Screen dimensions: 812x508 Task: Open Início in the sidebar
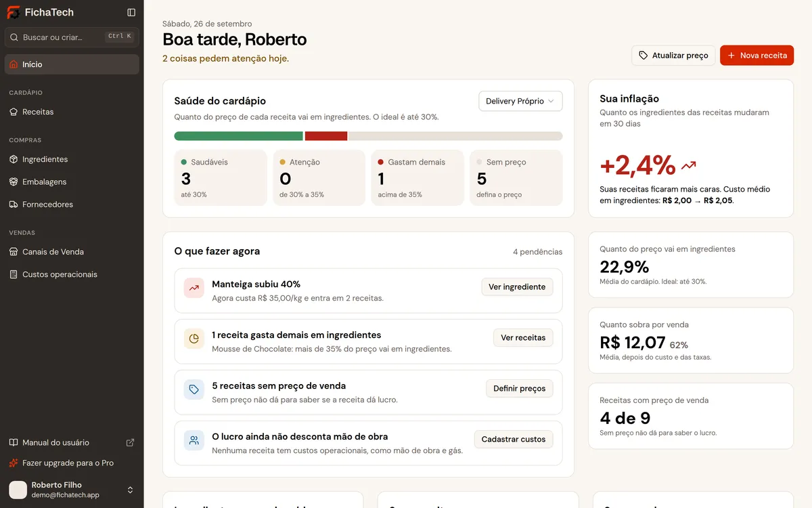point(72,64)
